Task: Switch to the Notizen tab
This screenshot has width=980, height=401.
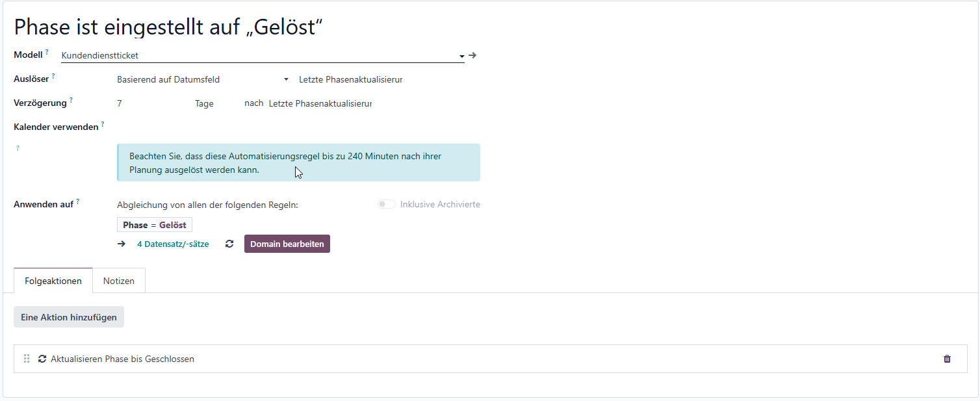Action: (119, 281)
